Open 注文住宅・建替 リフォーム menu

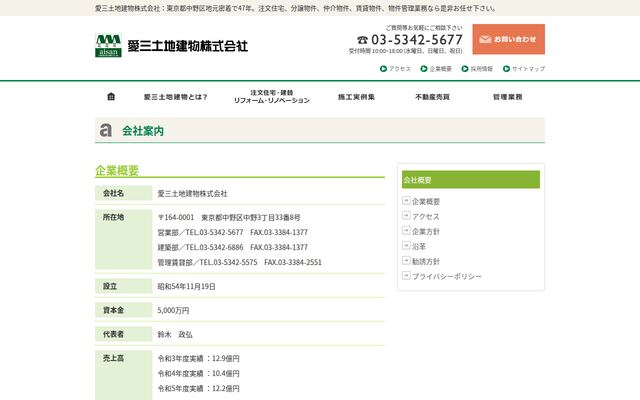(272, 96)
